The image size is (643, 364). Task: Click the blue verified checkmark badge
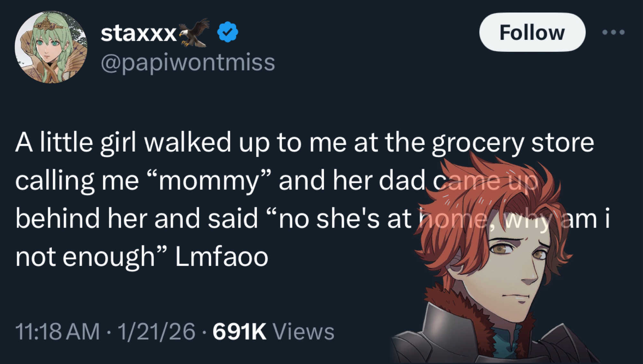coord(228,32)
